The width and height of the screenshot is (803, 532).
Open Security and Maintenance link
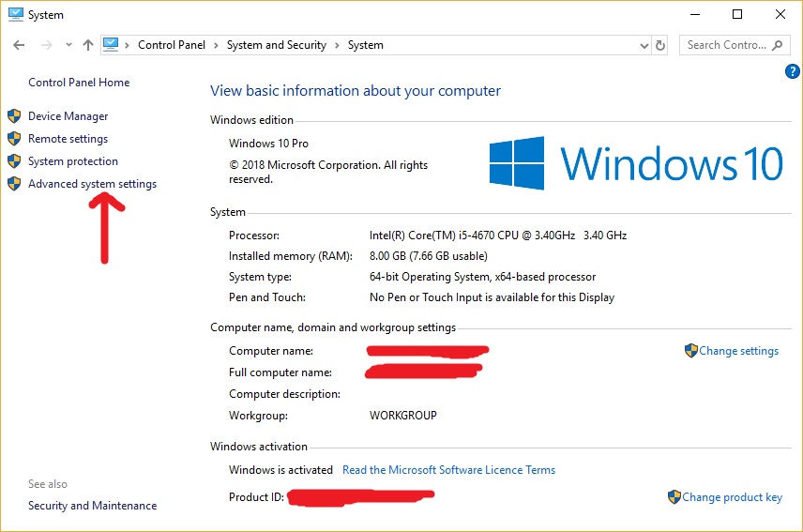coord(92,506)
